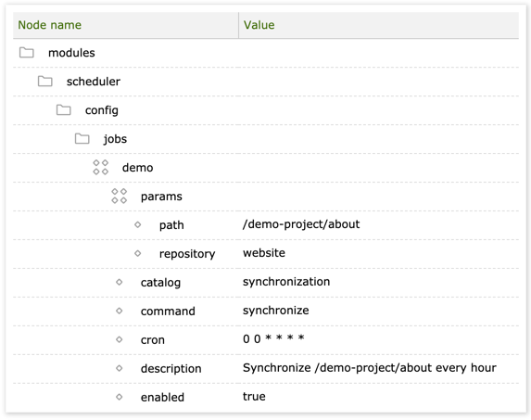Select the path property name

click(x=171, y=225)
